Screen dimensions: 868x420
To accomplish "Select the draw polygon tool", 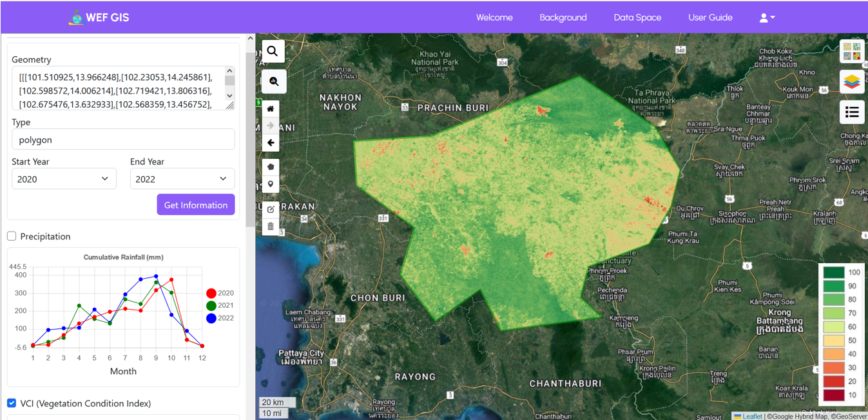I will click(271, 166).
